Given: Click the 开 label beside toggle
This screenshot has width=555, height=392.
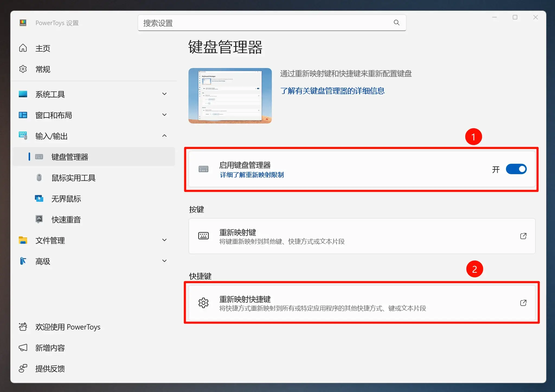Looking at the screenshot, I should point(496,169).
